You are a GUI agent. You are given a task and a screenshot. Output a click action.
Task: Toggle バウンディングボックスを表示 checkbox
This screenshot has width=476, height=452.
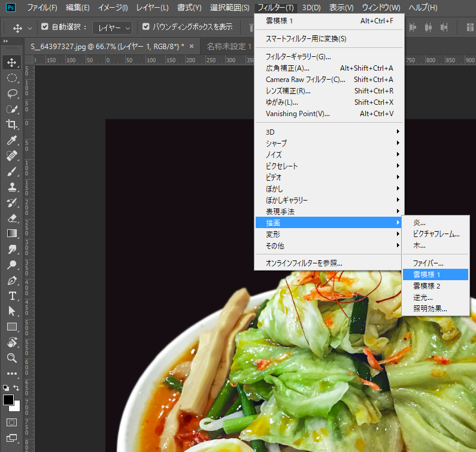[146, 27]
